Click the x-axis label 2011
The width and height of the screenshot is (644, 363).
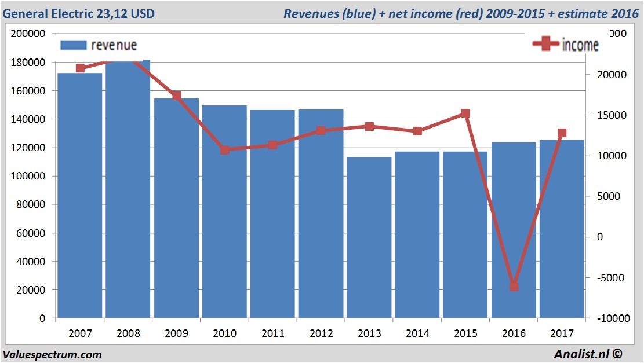(x=272, y=333)
